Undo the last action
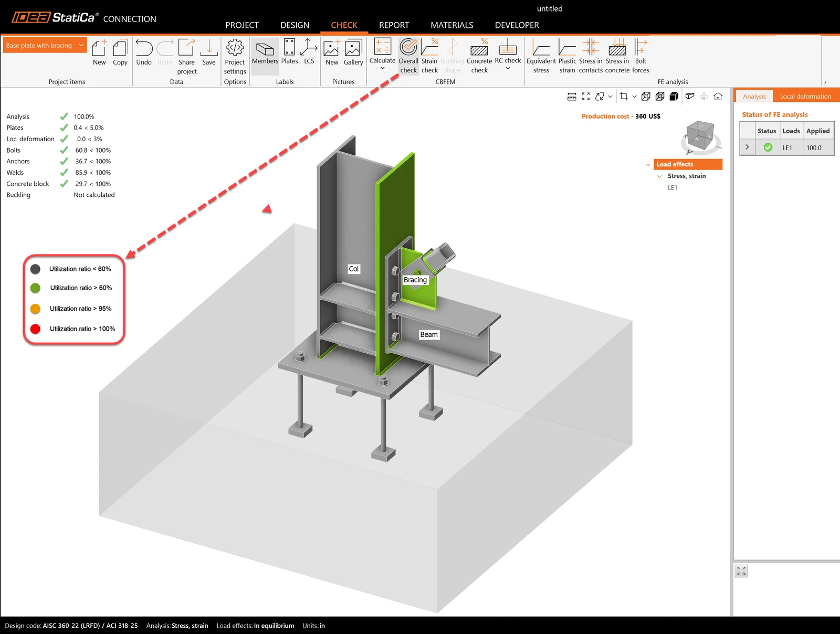This screenshot has width=840, height=634. [x=144, y=52]
